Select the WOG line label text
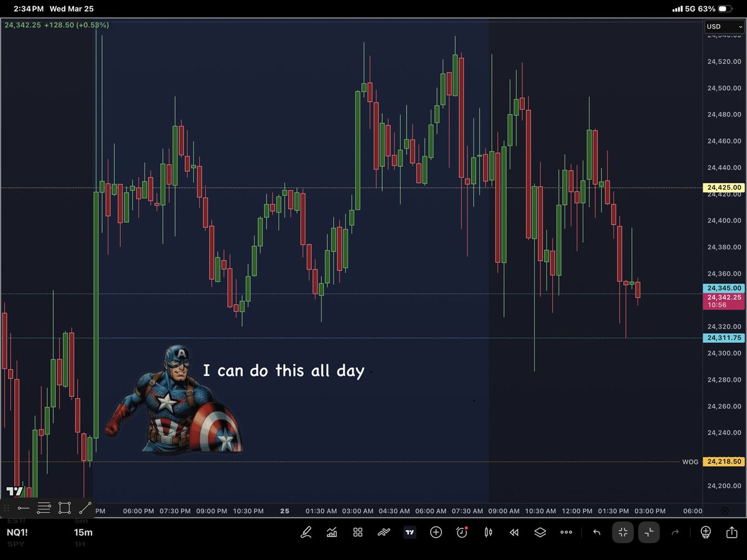The image size is (747, 560). (x=690, y=462)
